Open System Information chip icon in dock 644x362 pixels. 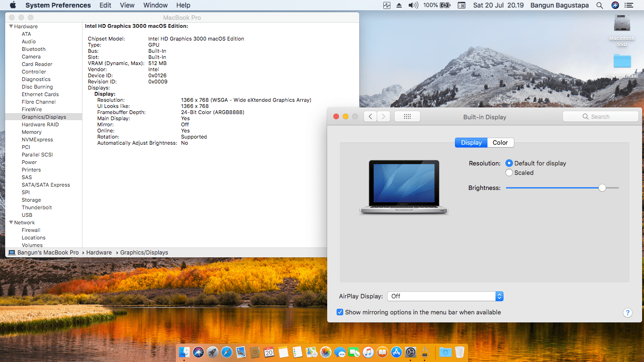[x=425, y=352]
